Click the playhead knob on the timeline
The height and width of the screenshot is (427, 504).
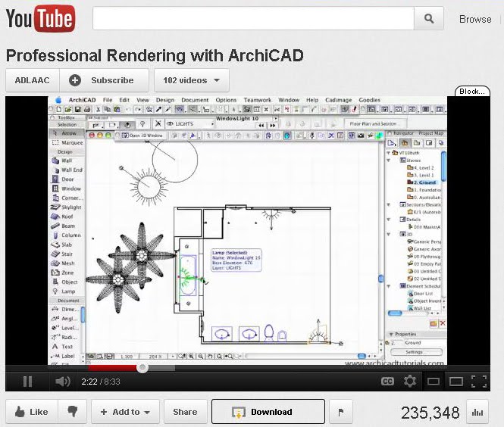click(x=142, y=368)
